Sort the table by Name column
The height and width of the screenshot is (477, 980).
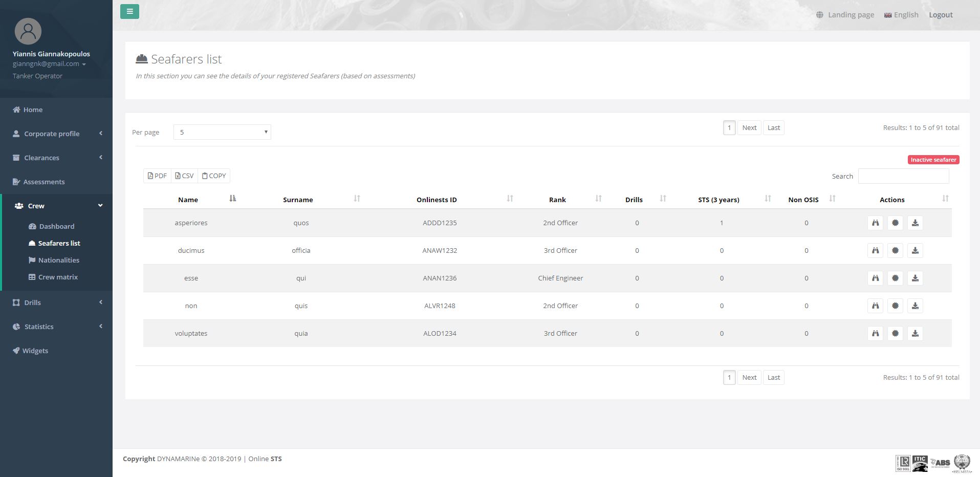pos(188,200)
